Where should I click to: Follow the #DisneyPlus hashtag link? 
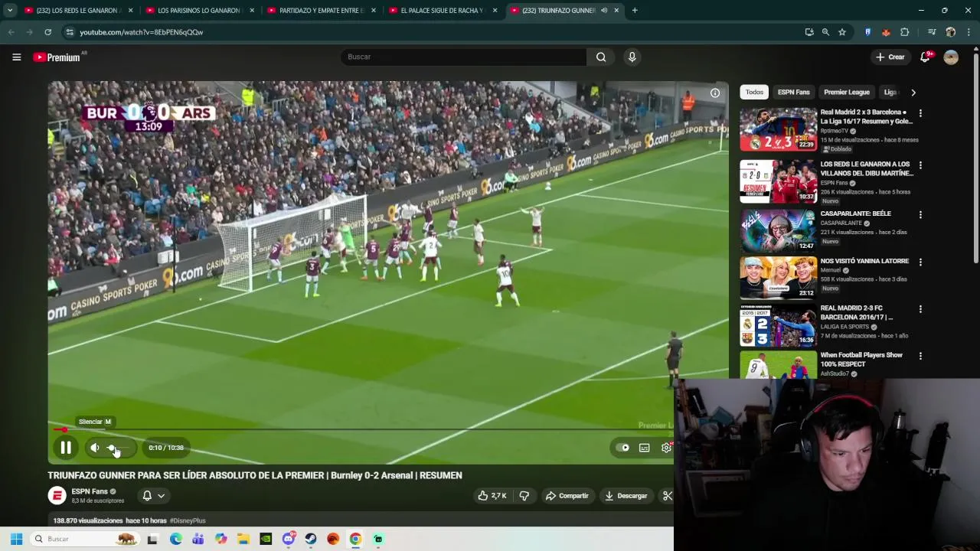188,520
